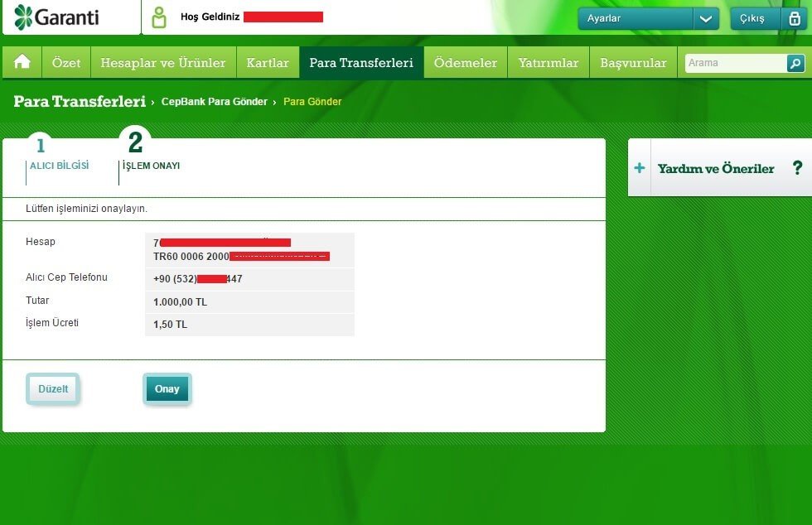Click the search magnifier icon

pos(795,63)
